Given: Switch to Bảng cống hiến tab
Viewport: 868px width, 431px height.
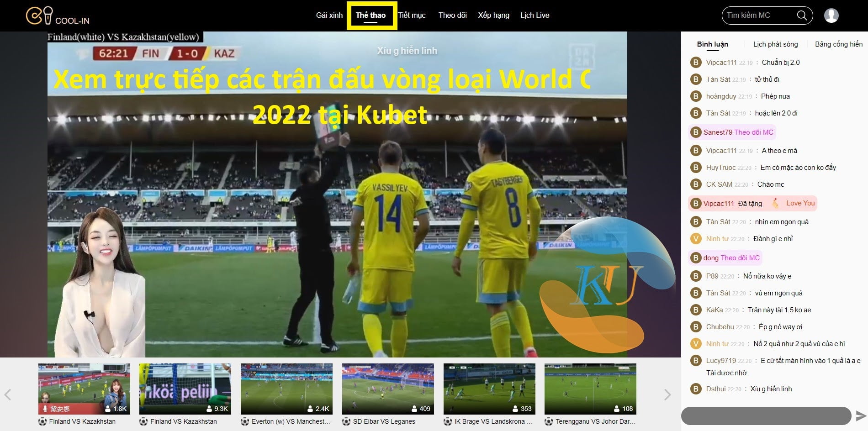Looking at the screenshot, I should click(x=839, y=44).
